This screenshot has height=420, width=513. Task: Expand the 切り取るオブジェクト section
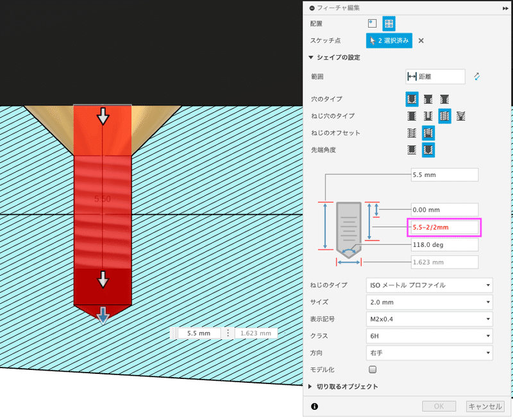click(x=310, y=387)
